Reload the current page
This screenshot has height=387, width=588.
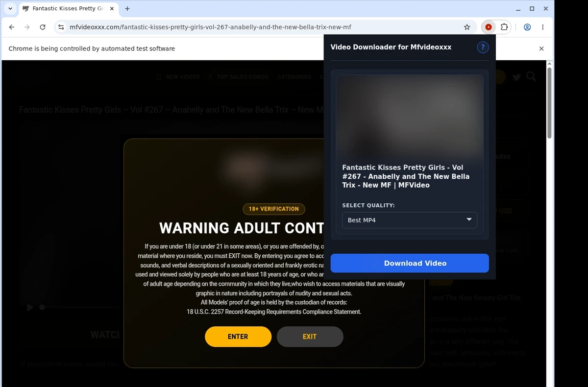pos(43,27)
